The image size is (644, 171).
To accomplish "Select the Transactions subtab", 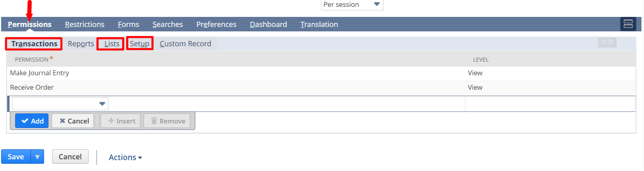I will coord(34,43).
